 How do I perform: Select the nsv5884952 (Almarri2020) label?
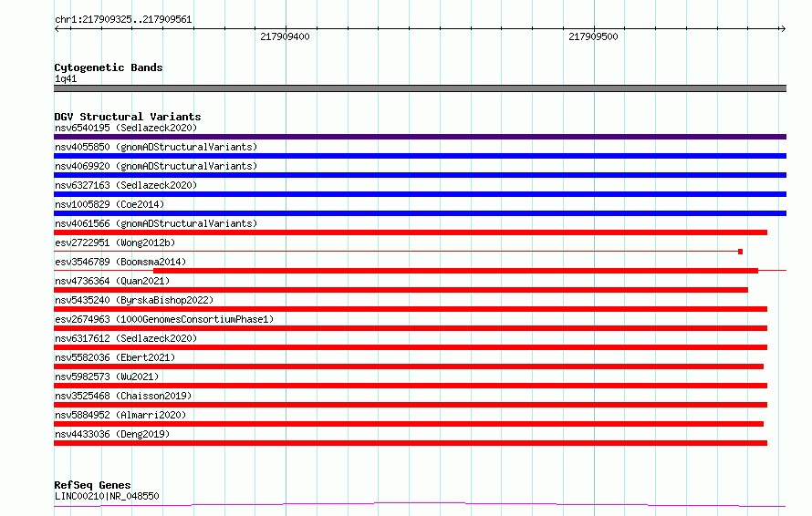pyautogui.click(x=120, y=415)
